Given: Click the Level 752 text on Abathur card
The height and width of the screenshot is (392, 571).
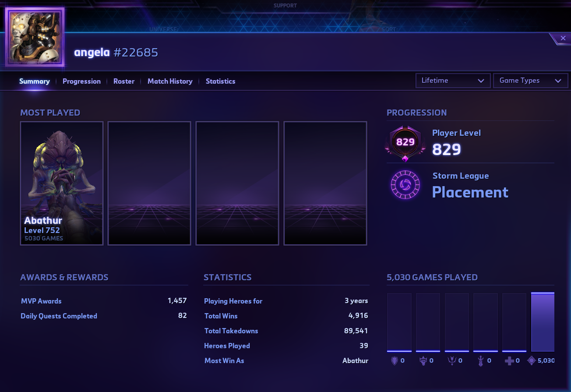Looking at the screenshot, I should [42, 230].
